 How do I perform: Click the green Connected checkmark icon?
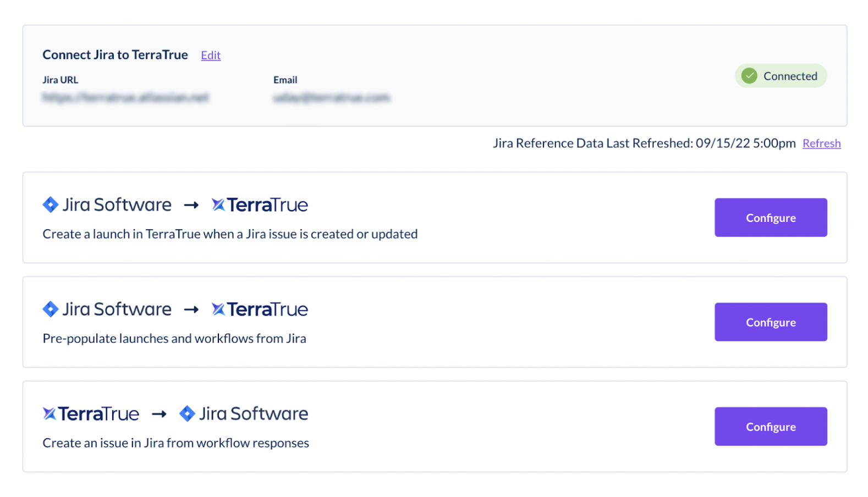(749, 76)
